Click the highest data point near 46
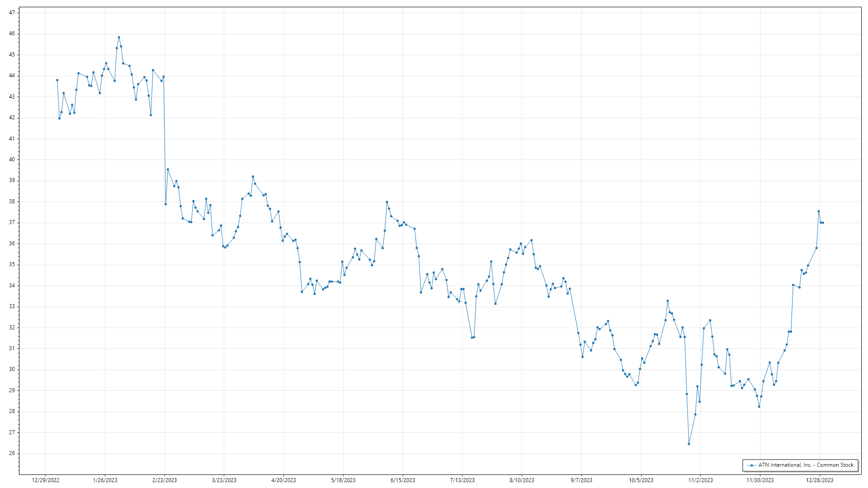The height and width of the screenshot is (488, 868). (119, 38)
